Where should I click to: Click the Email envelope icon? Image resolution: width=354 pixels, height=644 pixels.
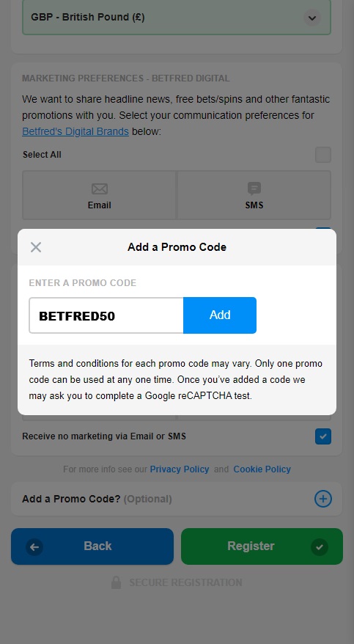pyautogui.click(x=99, y=189)
